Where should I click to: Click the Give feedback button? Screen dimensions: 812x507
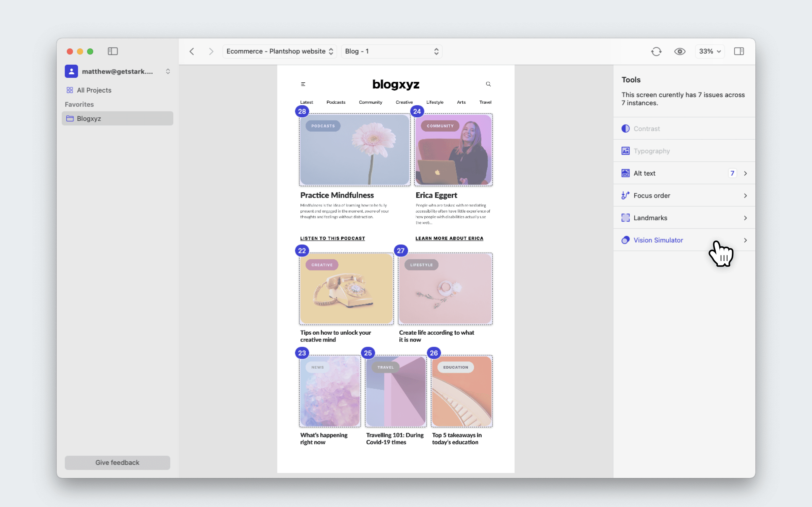[117, 462]
